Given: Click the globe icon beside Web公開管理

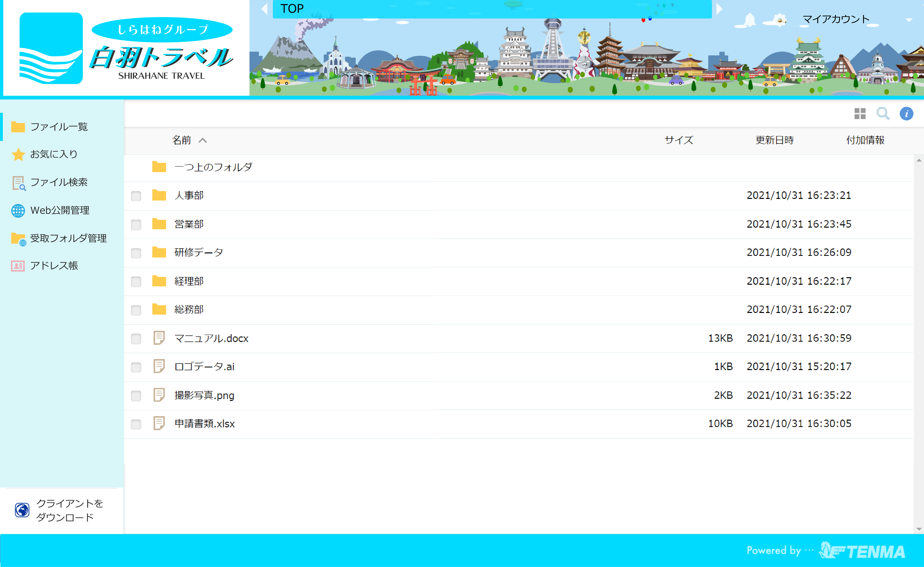Looking at the screenshot, I should (x=18, y=210).
